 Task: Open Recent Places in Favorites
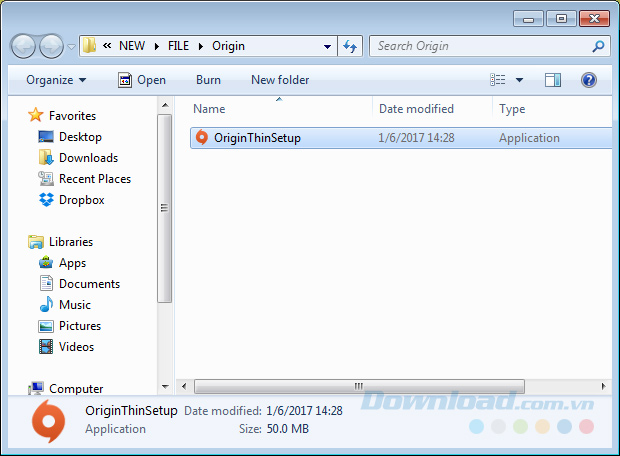[x=95, y=179]
